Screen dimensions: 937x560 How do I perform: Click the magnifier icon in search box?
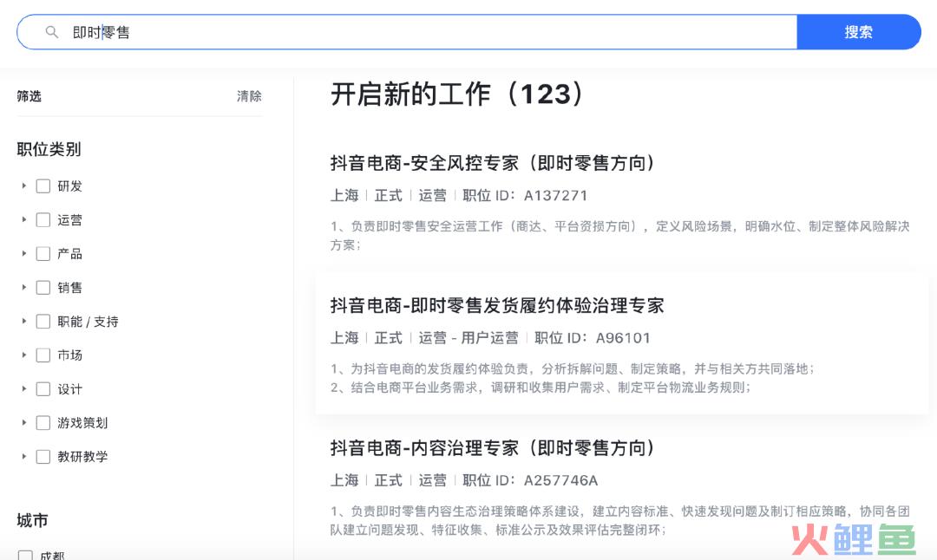[52, 32]
